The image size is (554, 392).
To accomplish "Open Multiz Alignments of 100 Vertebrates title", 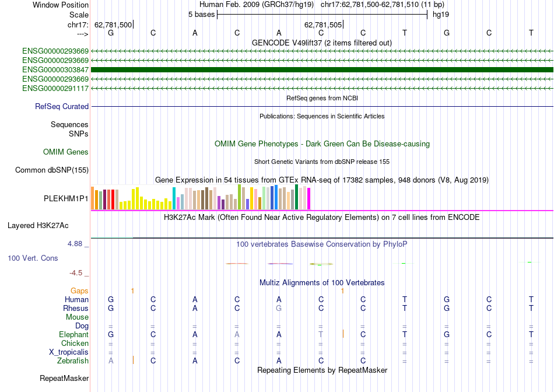I will point(322,283).
